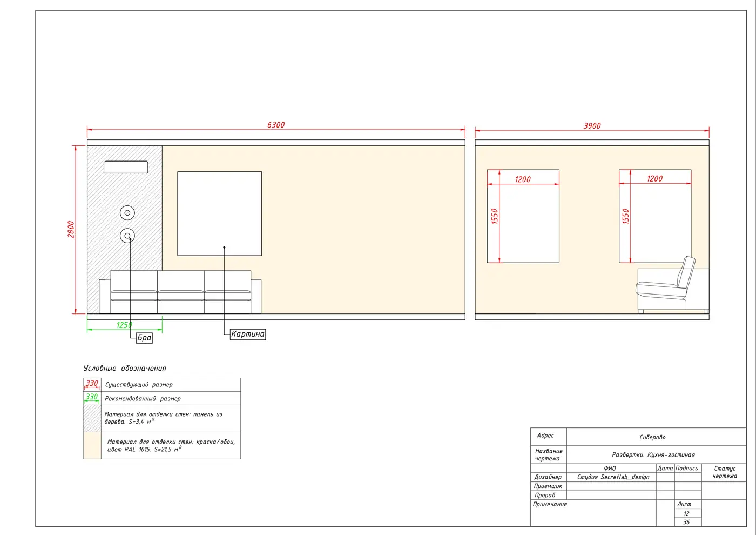756x535 pixels.
Task: Click the green 330 legend sample
Action: (x=92, y=397)
